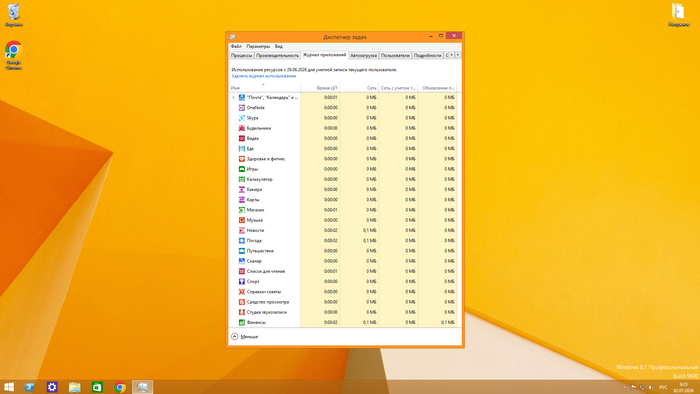This screenshot has width=700, height=394.
Task: Click the network icon in system tray
Action: point(642,387)
